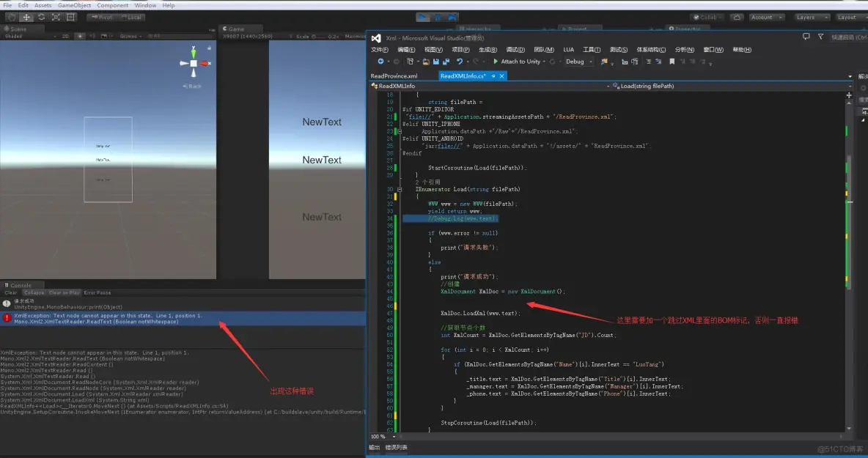Open Visual Studio LUA menu
868x458 pixels.
[x=568, y=50]
